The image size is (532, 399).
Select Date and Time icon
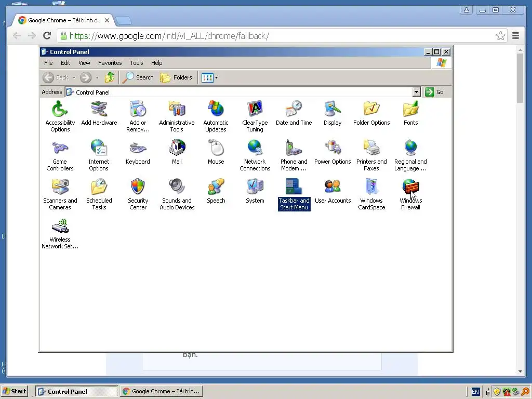tap(294, 113)
